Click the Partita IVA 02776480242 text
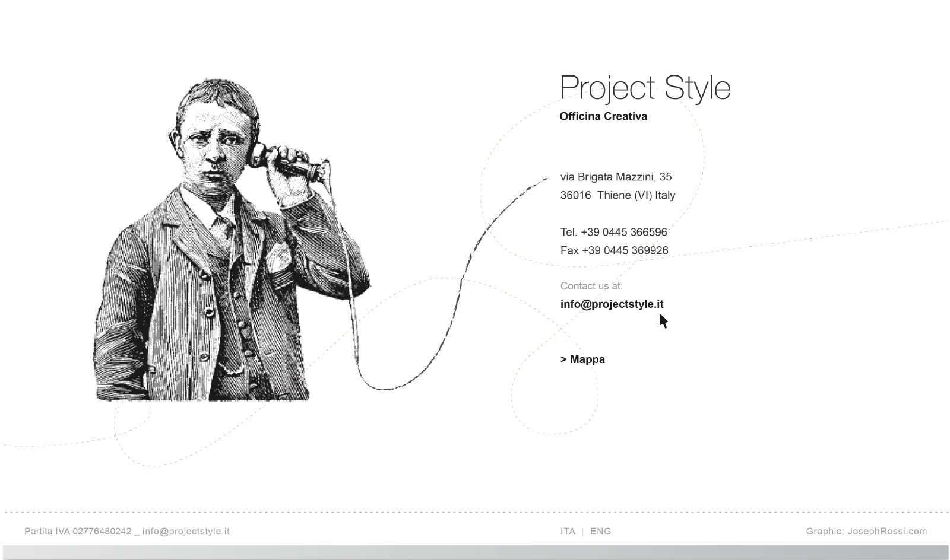 78,532
